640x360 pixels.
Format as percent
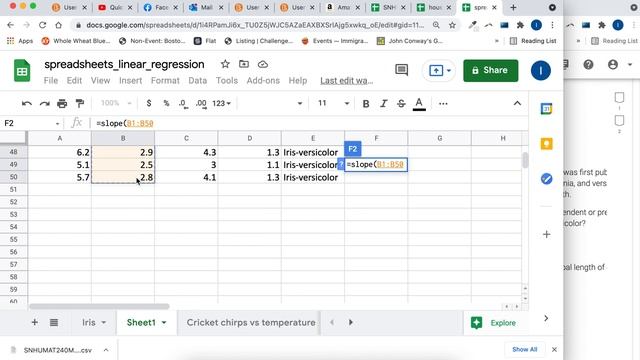coord(166,103)
